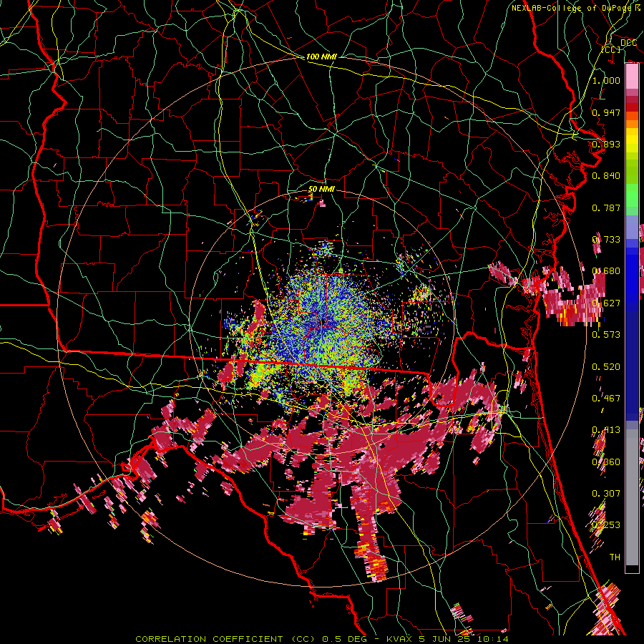This screenshot has width=644, height=644.
Task: Select the 0.573 scale label
Action: [x=606, y=335]
